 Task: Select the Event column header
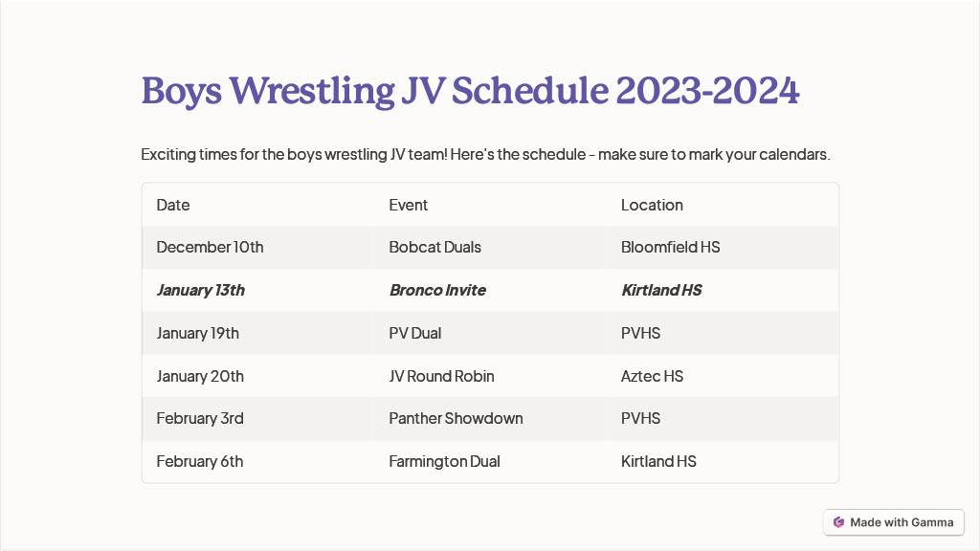coord(408,205)
